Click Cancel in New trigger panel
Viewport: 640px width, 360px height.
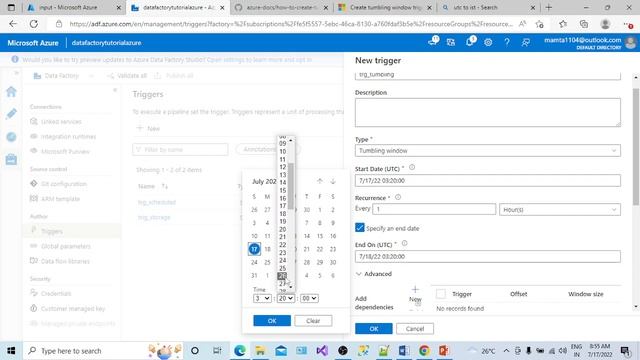coord(415,329)
